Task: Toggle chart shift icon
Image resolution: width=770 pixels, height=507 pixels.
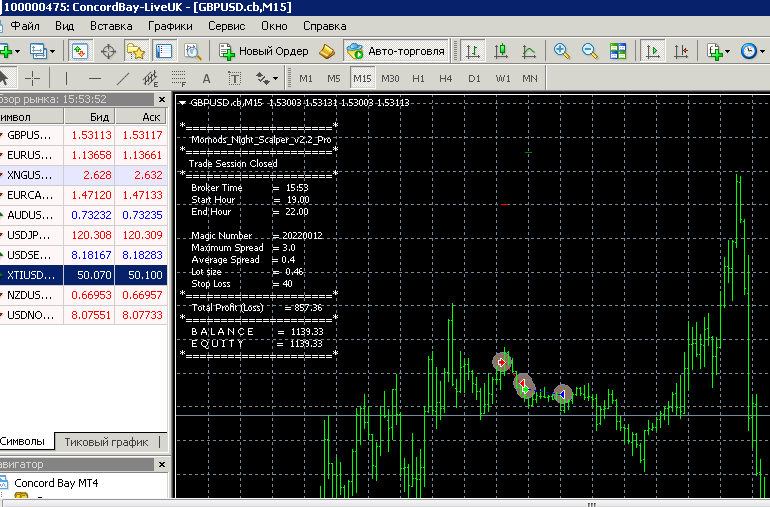Action: pos(681,51)
